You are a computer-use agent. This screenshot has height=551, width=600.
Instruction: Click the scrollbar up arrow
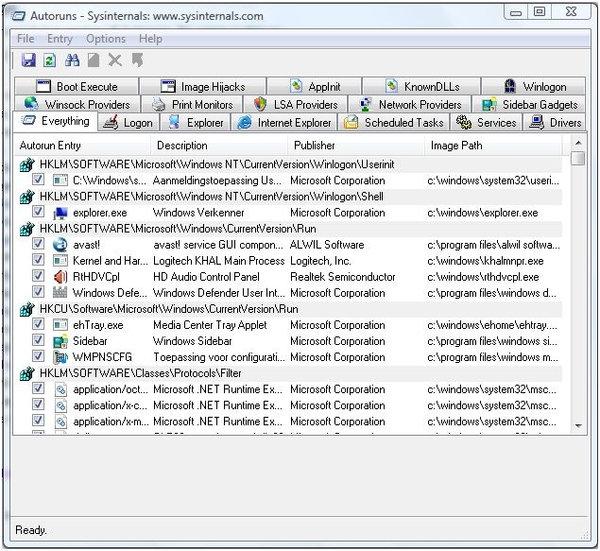(x=578, y=143)
